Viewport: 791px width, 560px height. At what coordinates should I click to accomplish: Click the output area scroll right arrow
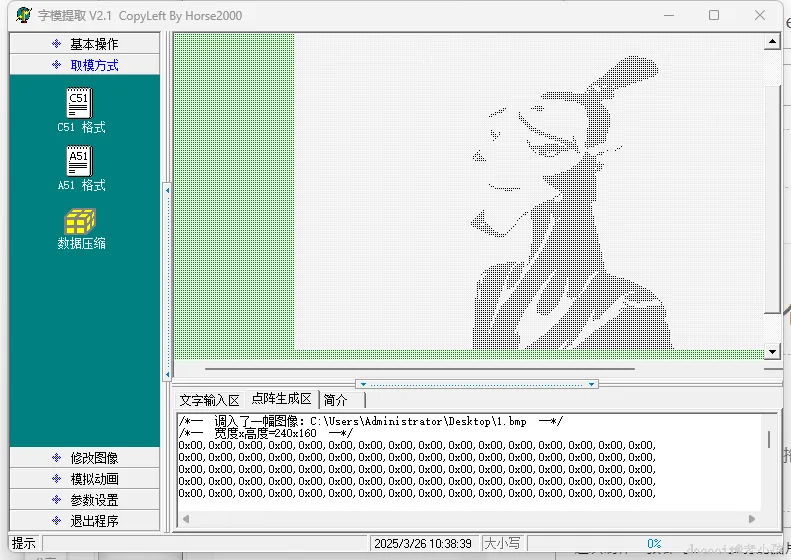tap(752, 519)
